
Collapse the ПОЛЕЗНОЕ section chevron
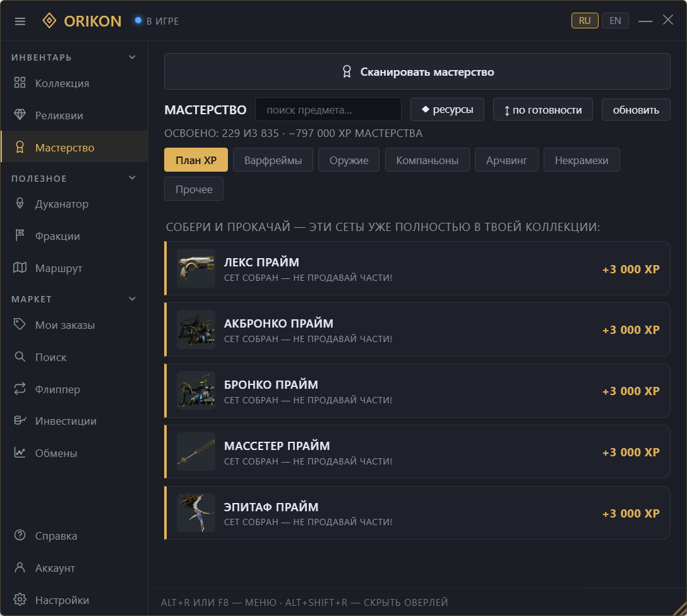[133, 178]
